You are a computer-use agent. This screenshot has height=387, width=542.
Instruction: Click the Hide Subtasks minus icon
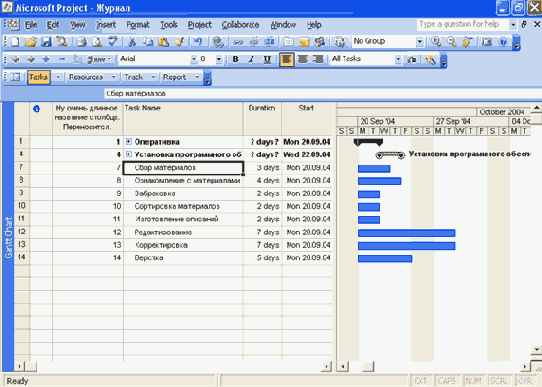tap(62, 59)
